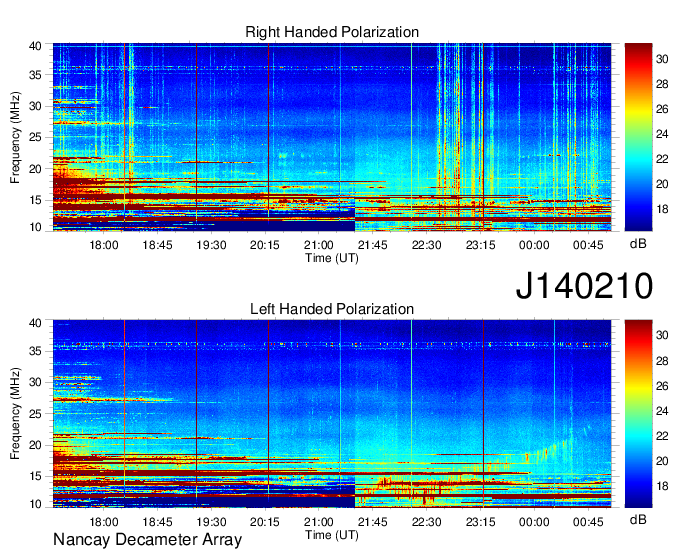680x552 pixels.
Task: Click the 30 MHz tick on right-handed plot
Action: pyautogui.click(x=35, y=106)
